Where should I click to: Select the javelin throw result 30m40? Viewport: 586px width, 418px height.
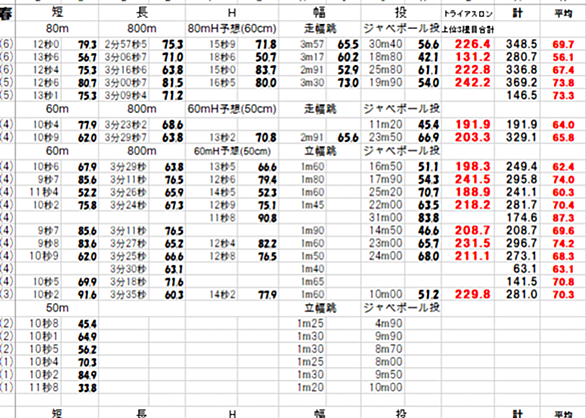[385, 44]
